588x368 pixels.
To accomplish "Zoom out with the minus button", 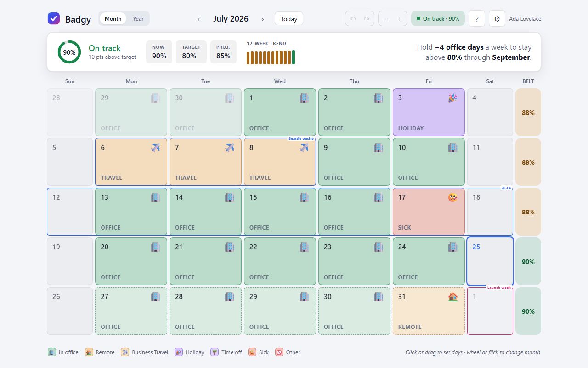I will [386, 19].
